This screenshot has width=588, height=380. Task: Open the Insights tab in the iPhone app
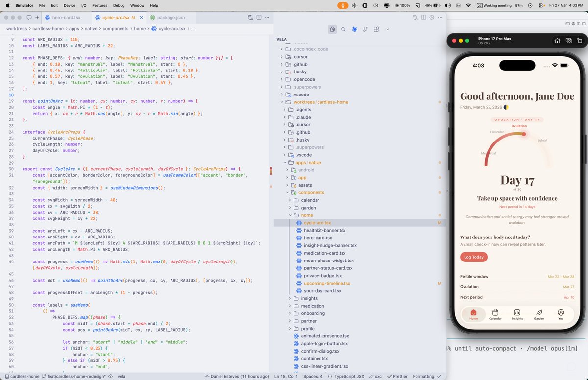(517, 314)
